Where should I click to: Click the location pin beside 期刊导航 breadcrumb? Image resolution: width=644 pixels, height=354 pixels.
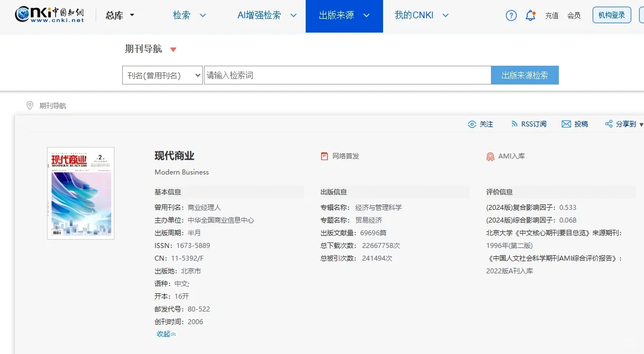pyautogui.click(x=30, y=105)
